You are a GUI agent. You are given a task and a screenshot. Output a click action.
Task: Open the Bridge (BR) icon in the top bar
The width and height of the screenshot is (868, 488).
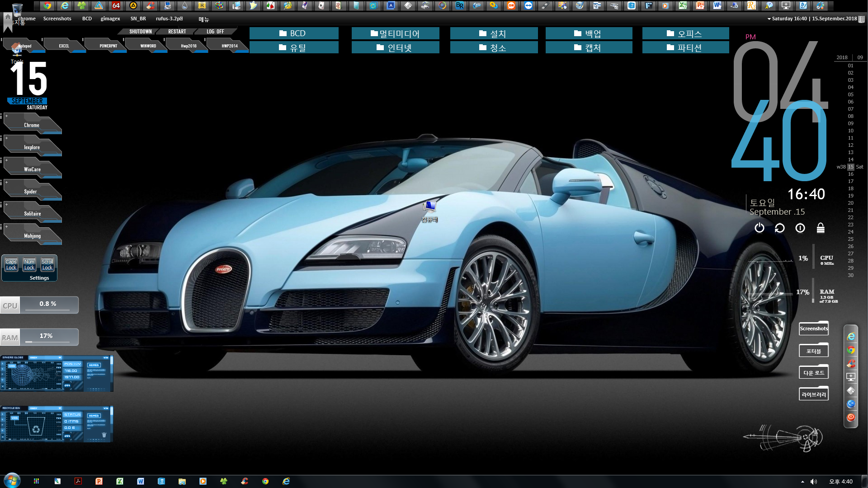pos(460,5)
